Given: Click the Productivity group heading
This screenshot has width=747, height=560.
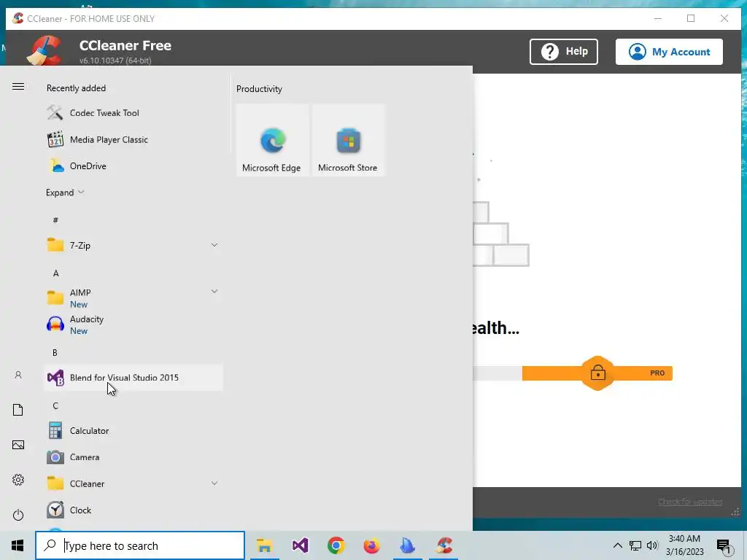Looking at the screenshot, I should (259, 89).
